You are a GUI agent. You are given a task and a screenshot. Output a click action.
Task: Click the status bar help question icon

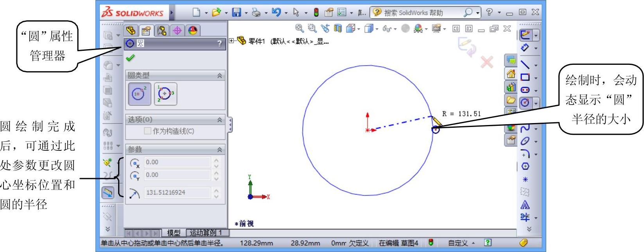point(488,243)
